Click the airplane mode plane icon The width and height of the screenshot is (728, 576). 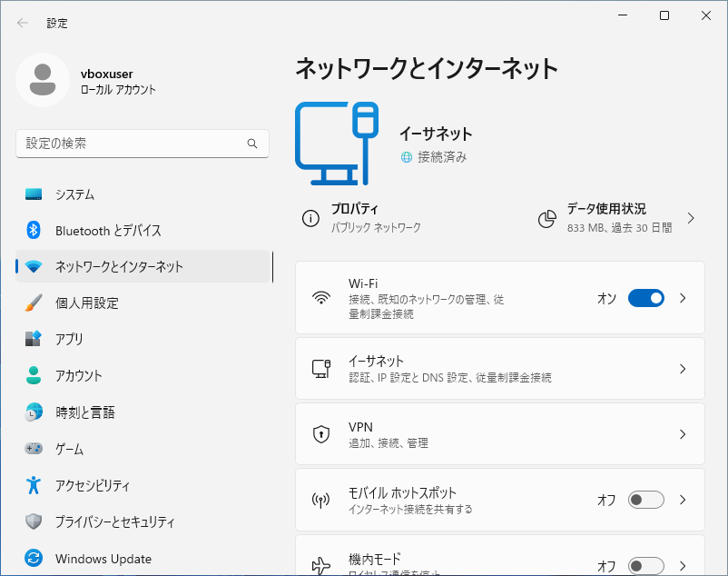tap(321, 565)
